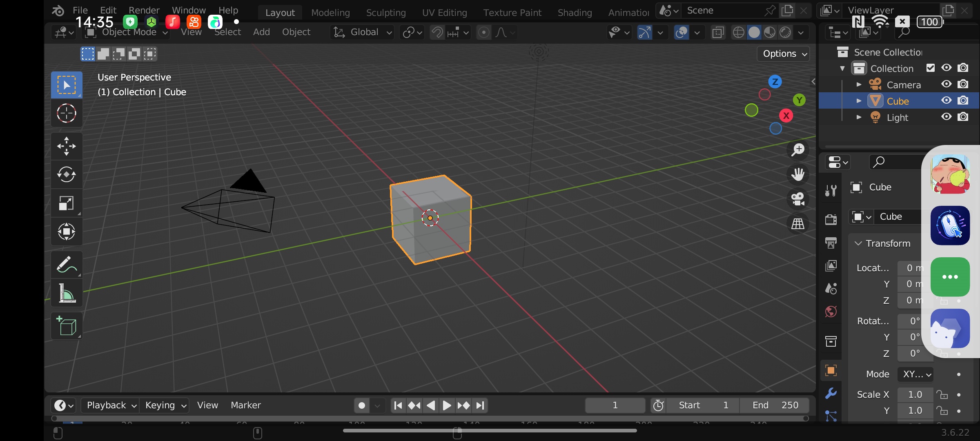Click the Blender logo menu icon

58,11
